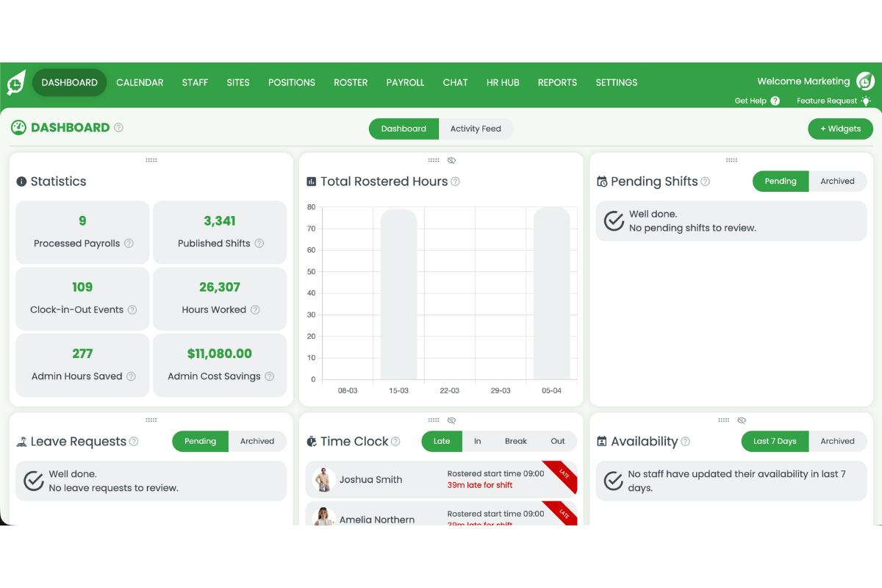
Task: Open the Get Help question mark icon
Action: [775, 101]
